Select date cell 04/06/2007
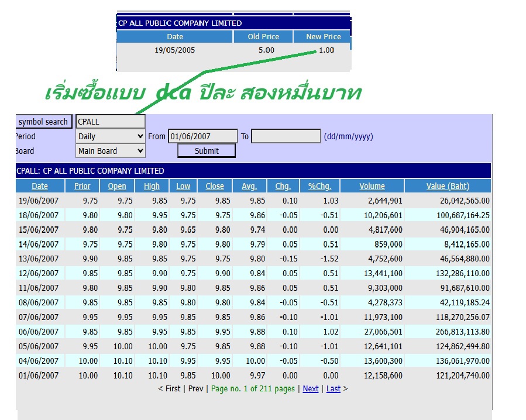The width and height of the screenshot is (526, 420). point(39,361)
